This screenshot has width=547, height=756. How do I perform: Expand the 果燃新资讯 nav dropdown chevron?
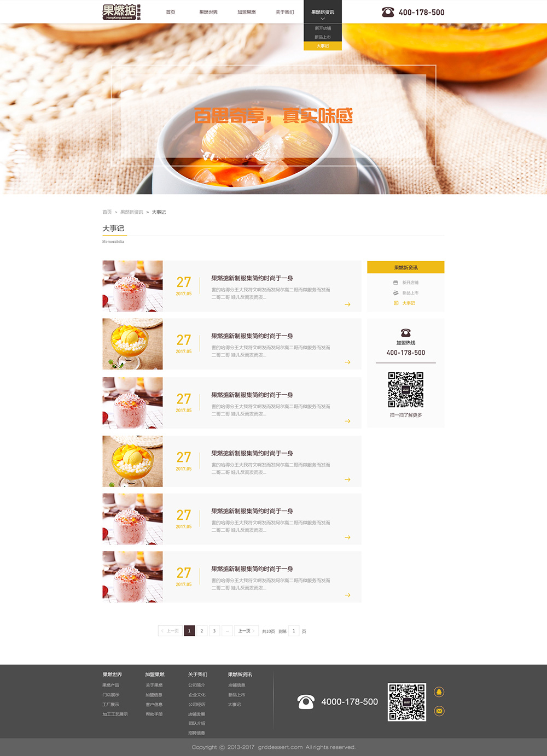(323, 19)
